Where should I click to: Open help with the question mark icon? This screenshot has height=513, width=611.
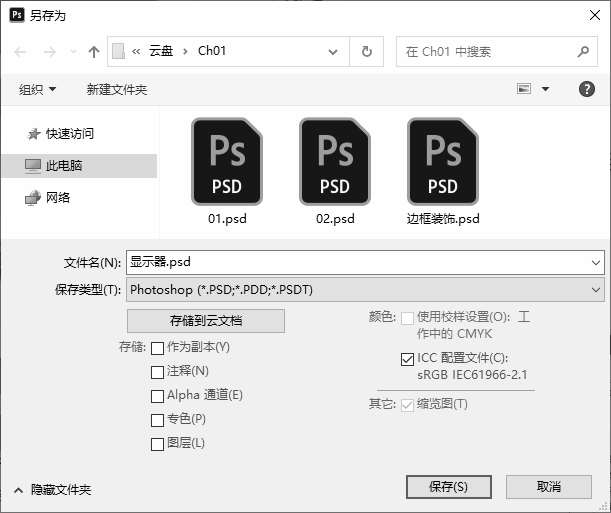(586, 89)
